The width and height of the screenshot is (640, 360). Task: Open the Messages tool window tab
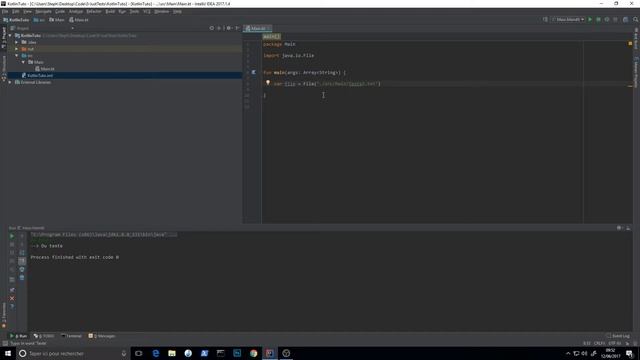pyautogui.click(x=102, y=336)
